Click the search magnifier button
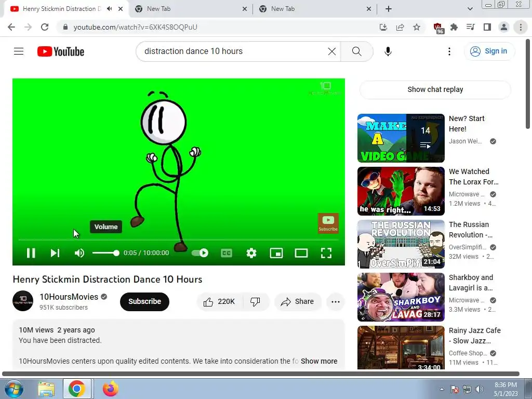This screenshot has width=532, height=399. pyautogui.click(x=356, y=51)
